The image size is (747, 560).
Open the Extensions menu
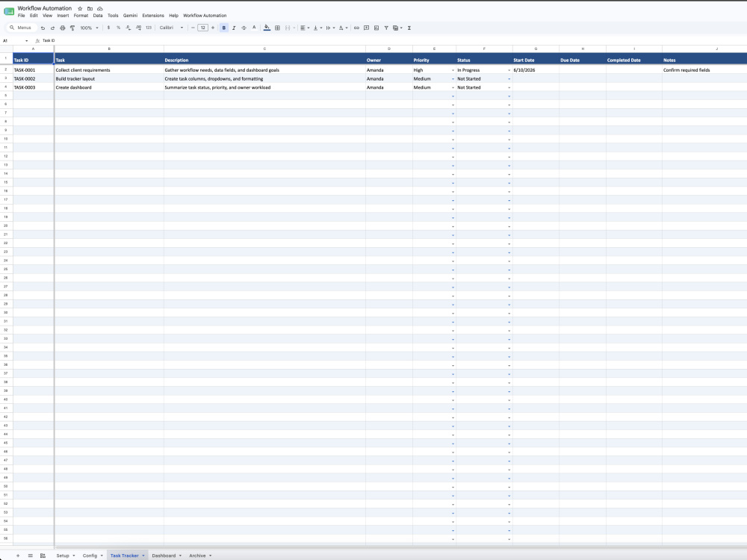pyautogui.click(x=153, y=16)
